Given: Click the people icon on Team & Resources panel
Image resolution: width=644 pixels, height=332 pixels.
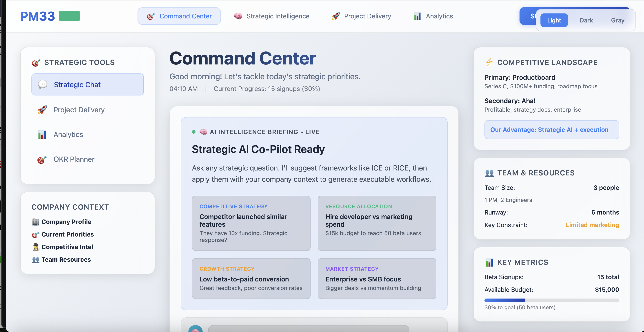Looking at the screenshot, I should point(489,173).
